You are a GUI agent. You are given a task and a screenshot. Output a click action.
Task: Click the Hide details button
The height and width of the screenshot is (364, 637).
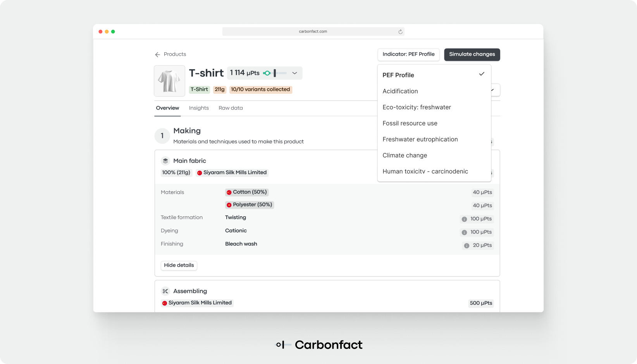click(x=179, y=265)
